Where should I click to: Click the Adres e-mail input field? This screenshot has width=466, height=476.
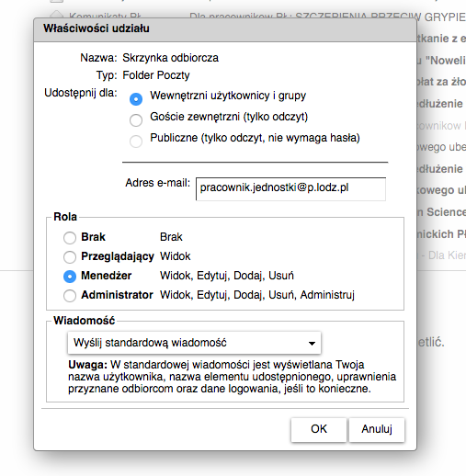[290, 188]
